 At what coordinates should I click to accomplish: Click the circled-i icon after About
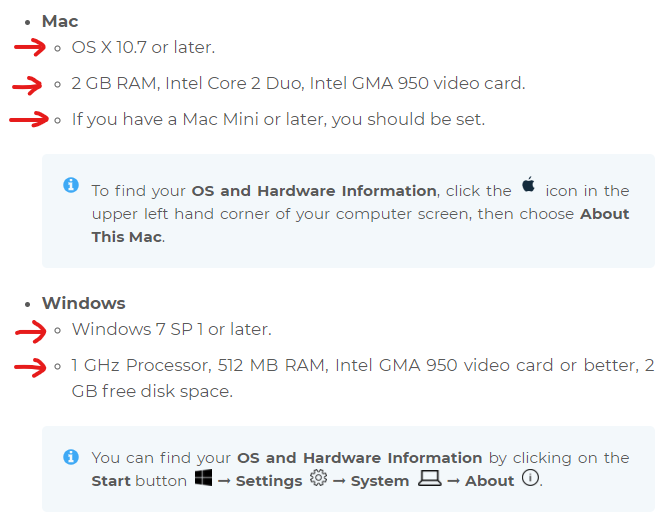click(531, 479)
